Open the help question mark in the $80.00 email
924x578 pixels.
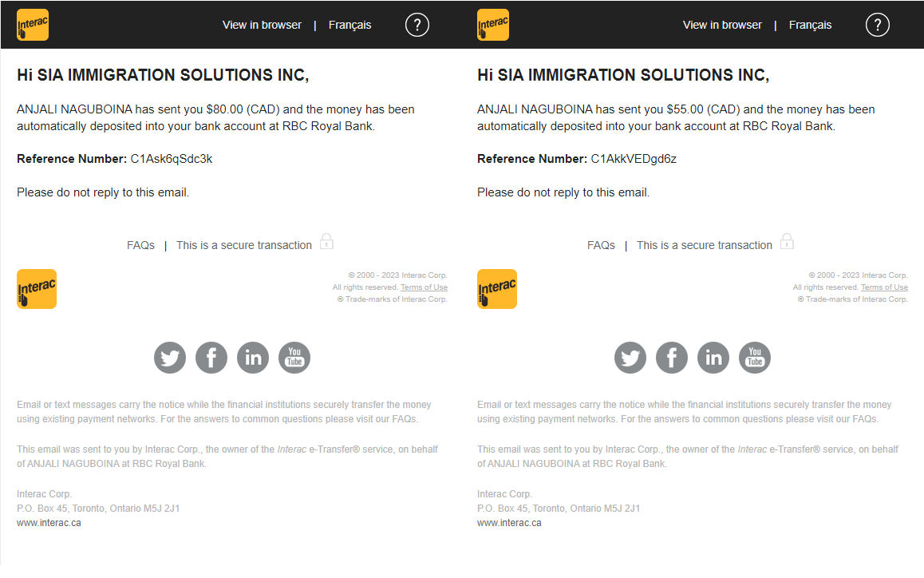coord(417,25)
